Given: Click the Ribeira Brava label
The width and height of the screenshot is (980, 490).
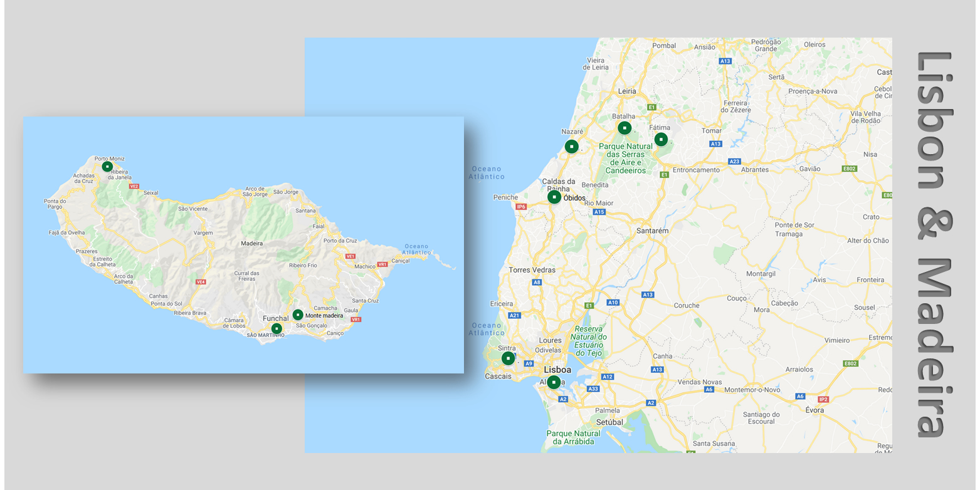Looking at the screenshot, I should pyautogui.click(x=190, y=313).
